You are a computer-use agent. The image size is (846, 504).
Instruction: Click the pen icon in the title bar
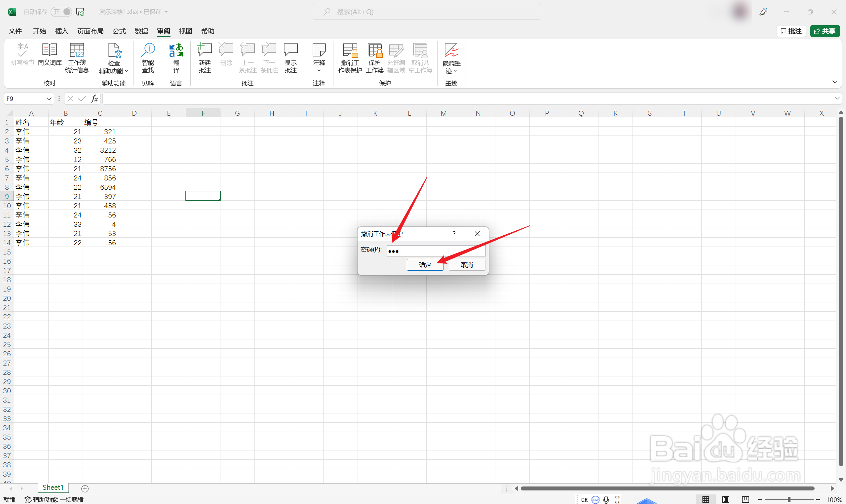pos(763,12)
